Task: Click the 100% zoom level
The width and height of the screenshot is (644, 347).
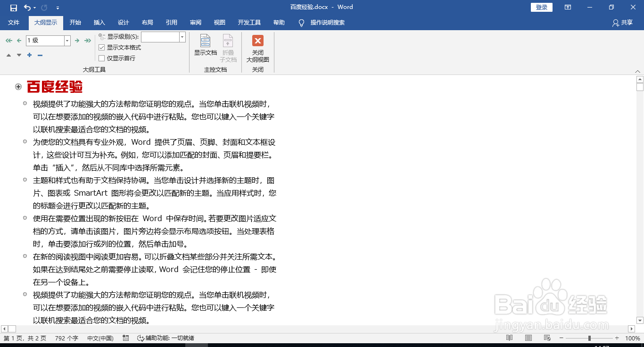Action: [x=632, y=338]
